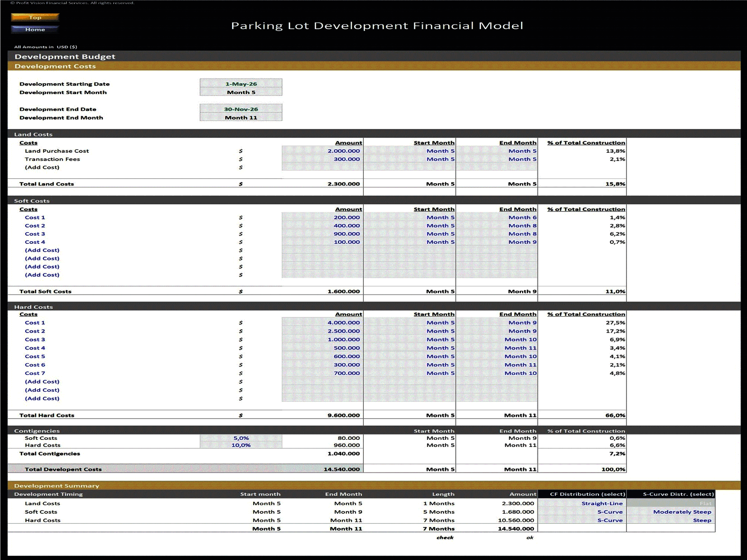Viewport: 747px width, 560px height.
Task: Click the Hard Costs Cost 6 label
Action: pyautogui.click(x=35, y=365)
